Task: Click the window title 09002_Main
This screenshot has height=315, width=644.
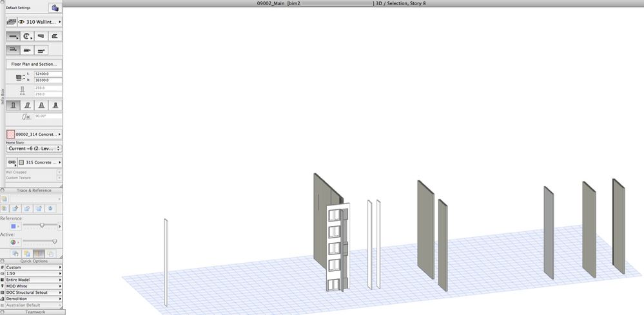Action: click(x=271, y=3)
